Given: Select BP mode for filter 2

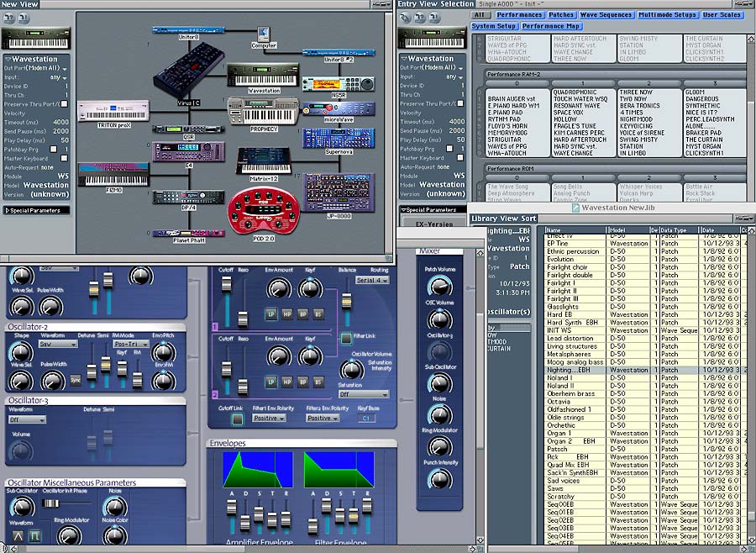Looking at the screenshot, I should click(x=302, y=382).
